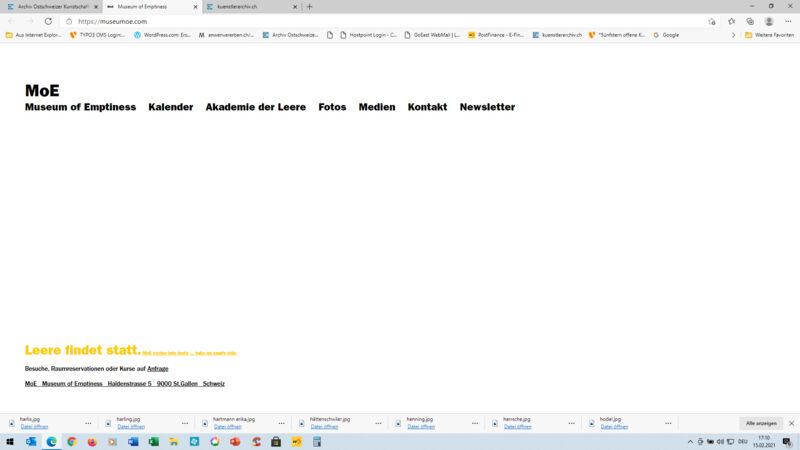
Task: Open the GoEast WebMail bookmark
Action: coord(432,35)
